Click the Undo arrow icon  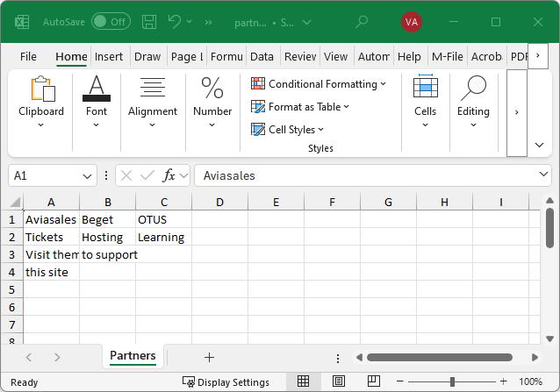point(175,22)
